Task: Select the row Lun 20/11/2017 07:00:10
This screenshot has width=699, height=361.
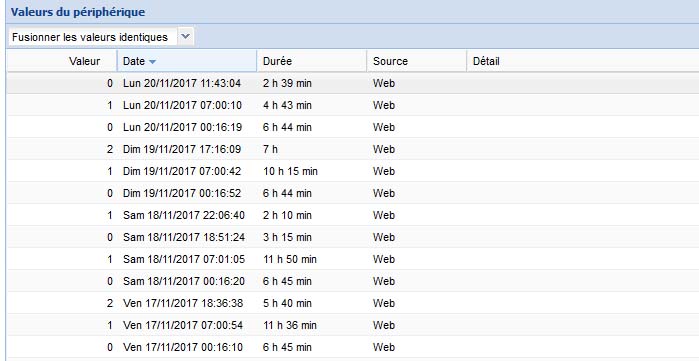Action: (353, 105)
